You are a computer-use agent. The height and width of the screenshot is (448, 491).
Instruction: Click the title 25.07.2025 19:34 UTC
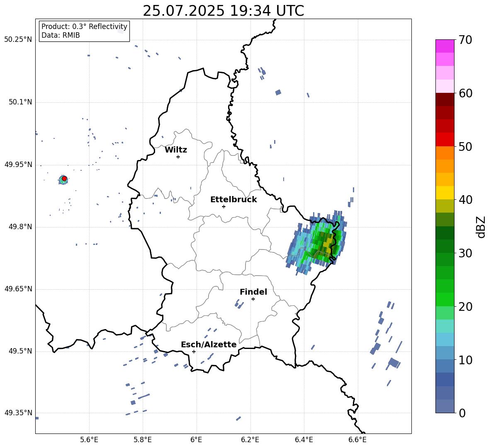click(x=223, y=11)
